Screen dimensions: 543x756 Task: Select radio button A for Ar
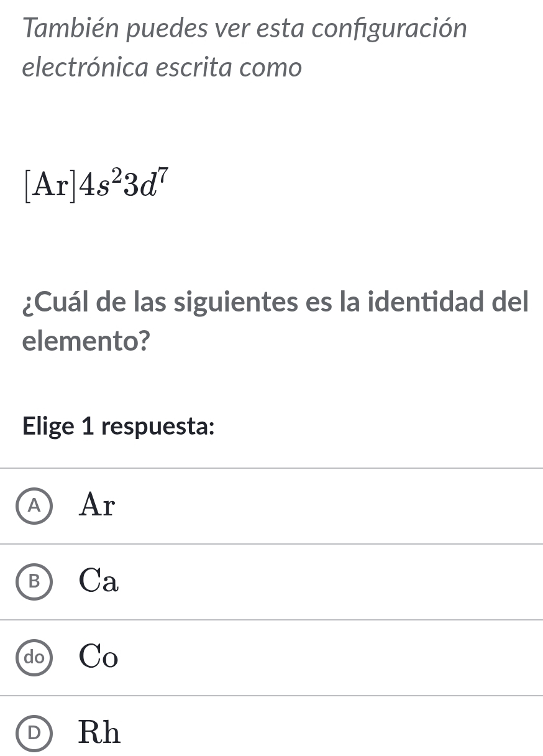pos(36,506)
